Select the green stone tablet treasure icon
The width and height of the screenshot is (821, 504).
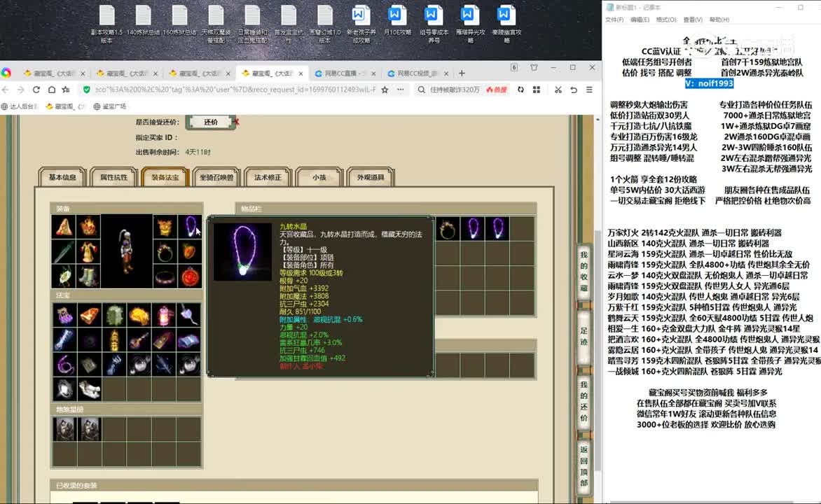114,315
